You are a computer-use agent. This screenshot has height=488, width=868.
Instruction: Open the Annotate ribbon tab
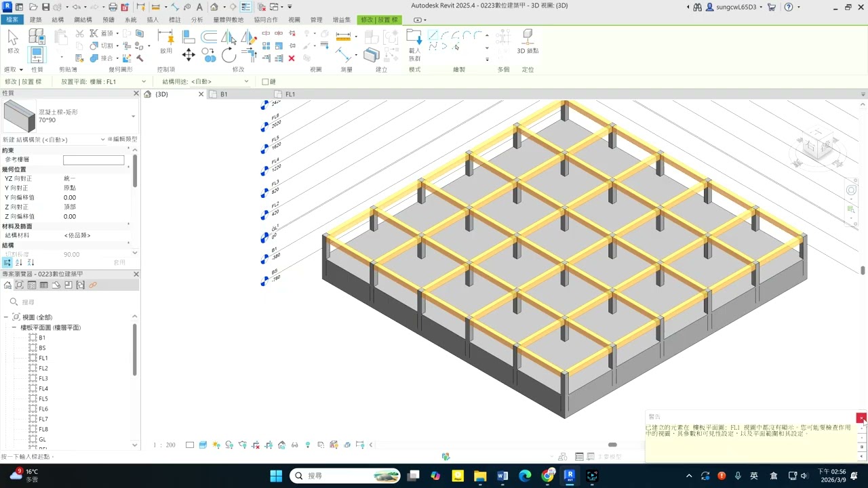tap(174, 20)
